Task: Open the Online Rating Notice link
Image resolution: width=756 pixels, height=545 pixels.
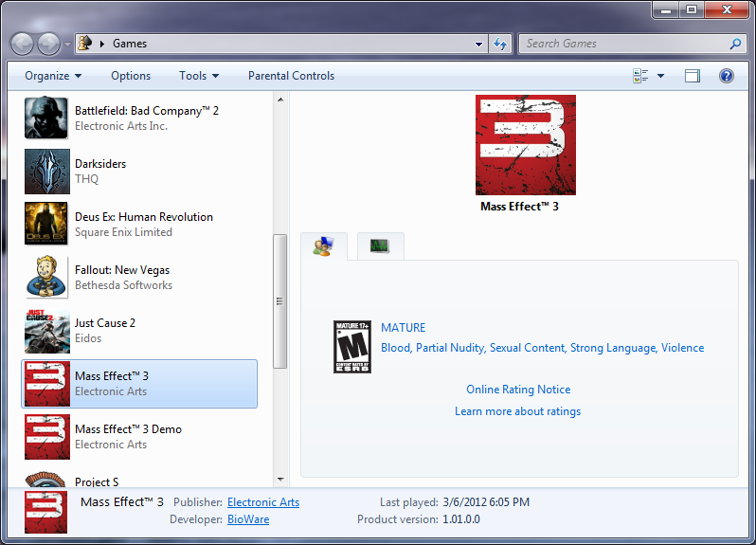Action: [x=518, y=390]
